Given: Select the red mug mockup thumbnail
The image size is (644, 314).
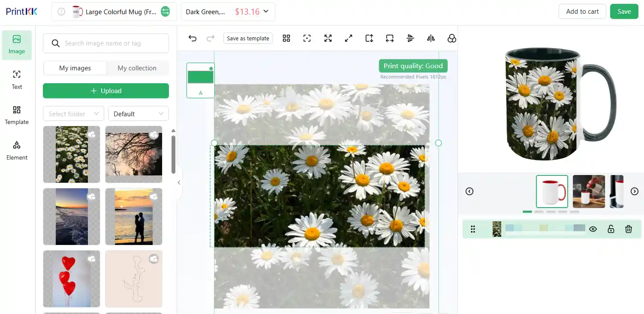Looking at the screenshot, I should click(552, 191).
